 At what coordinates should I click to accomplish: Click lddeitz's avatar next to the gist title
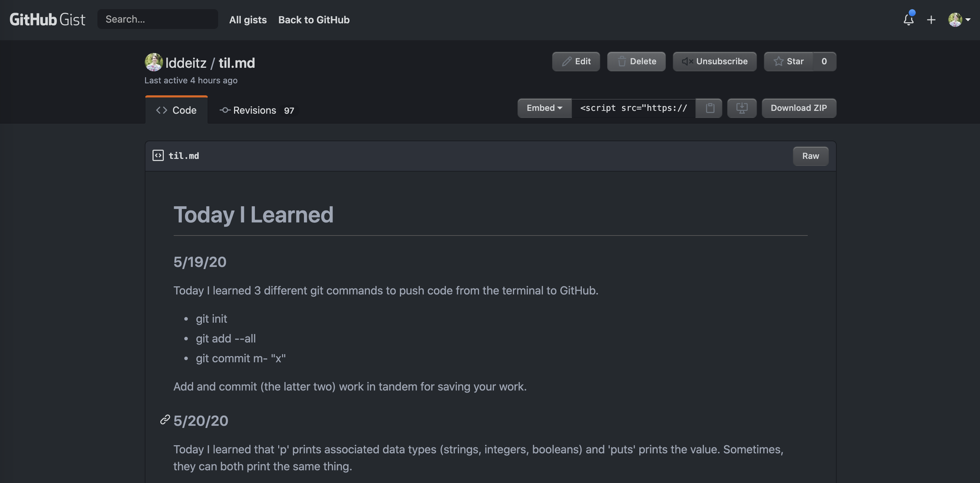pos(154,62)
